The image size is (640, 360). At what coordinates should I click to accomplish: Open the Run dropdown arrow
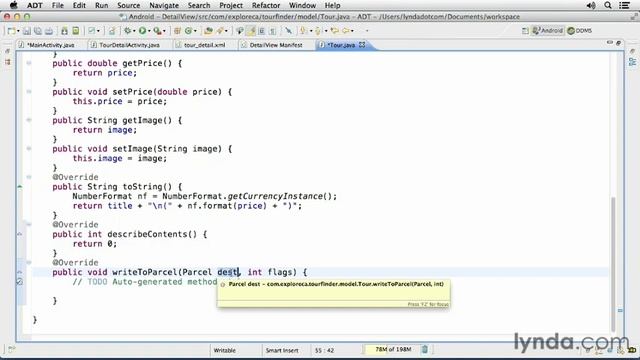(149, 31)
